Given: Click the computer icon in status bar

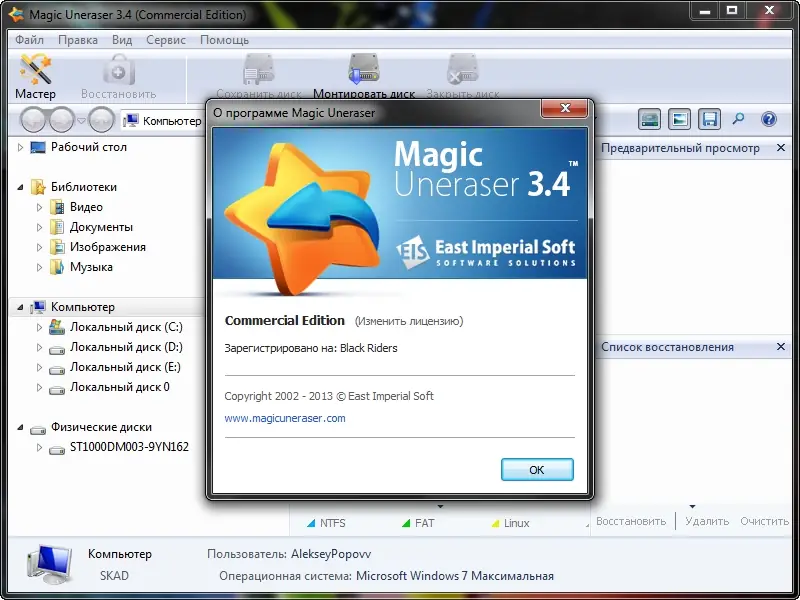Looking at the screenshot, I should point(49,564).
